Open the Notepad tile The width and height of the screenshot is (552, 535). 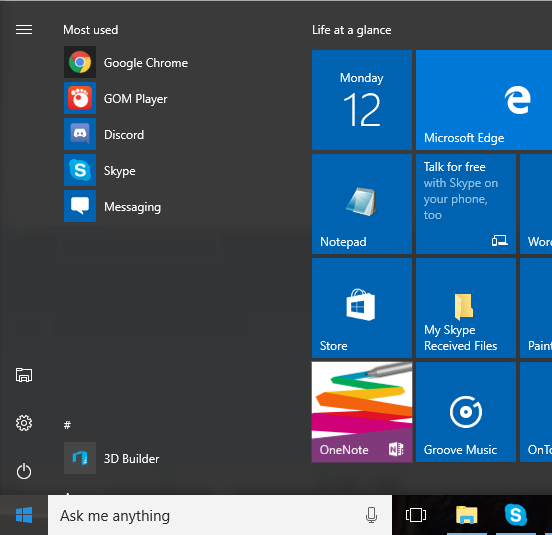(x=362, y=204)
